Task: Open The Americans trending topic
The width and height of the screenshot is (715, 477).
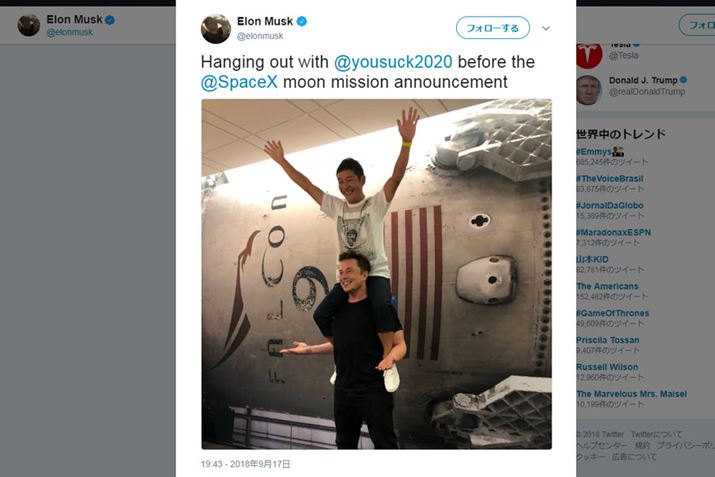Action: tap(607, 286)
